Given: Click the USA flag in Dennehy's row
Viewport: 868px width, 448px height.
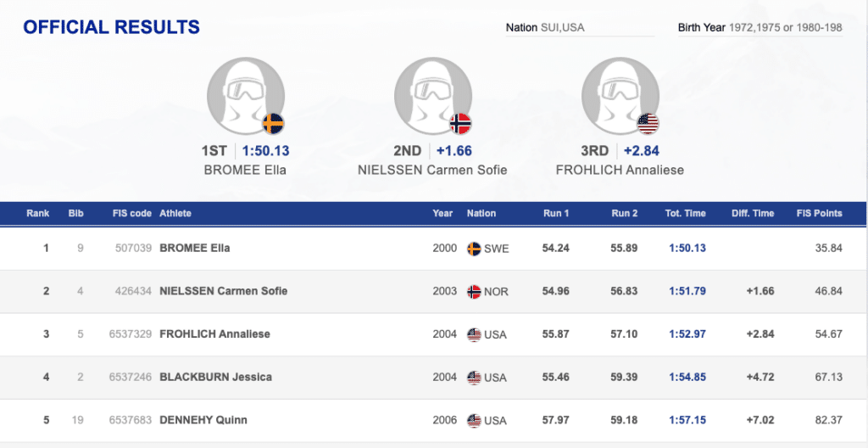Looking at the screenshot, I should point(474,420).
